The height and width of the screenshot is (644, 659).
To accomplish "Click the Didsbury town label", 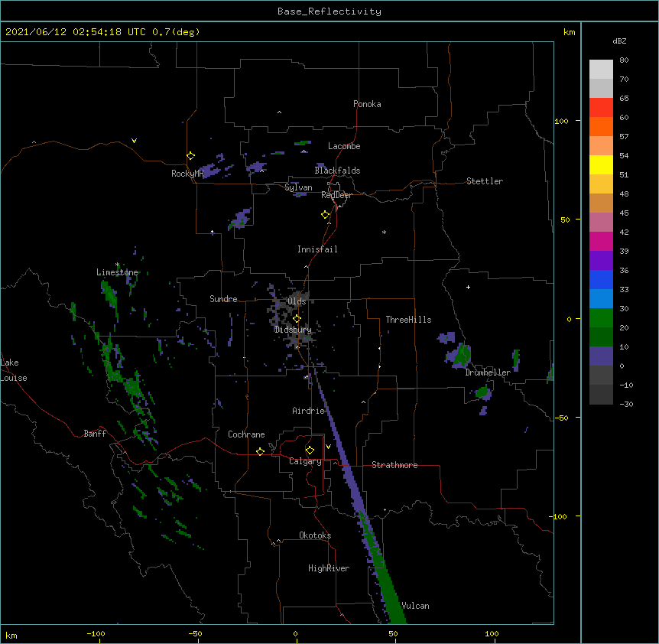I will pyautogui.click(x=293, y=330).
